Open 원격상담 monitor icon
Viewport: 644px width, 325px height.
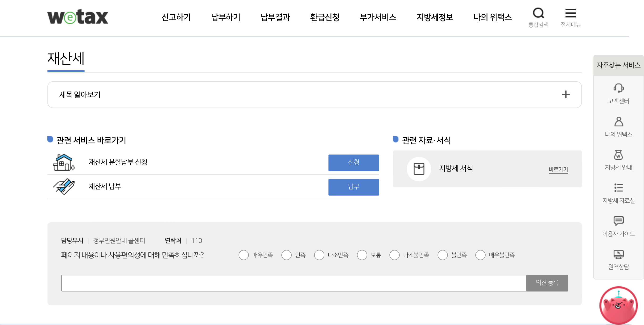coord(618,254)
